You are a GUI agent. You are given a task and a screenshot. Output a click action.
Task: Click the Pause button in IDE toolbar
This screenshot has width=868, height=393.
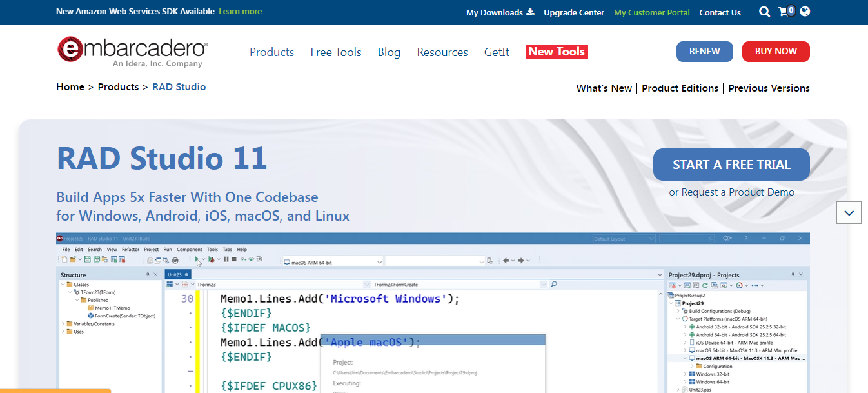click(226, 259)
